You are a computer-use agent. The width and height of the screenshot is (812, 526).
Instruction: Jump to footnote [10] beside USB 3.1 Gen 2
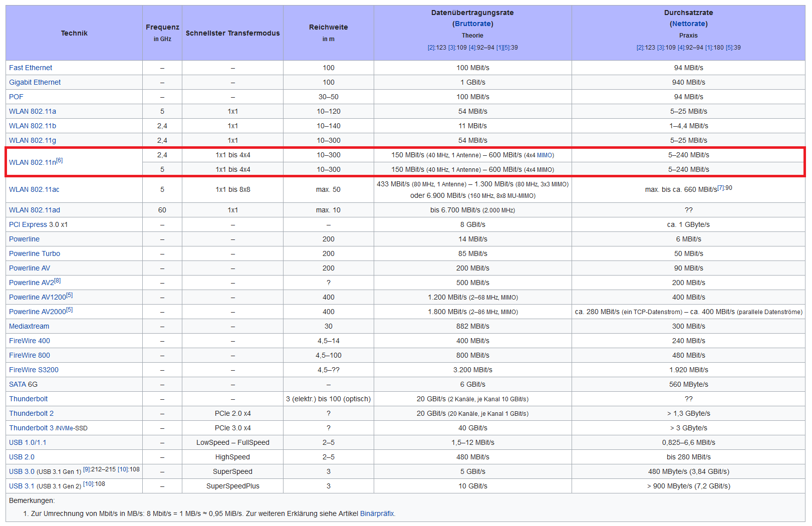point(88,484)
